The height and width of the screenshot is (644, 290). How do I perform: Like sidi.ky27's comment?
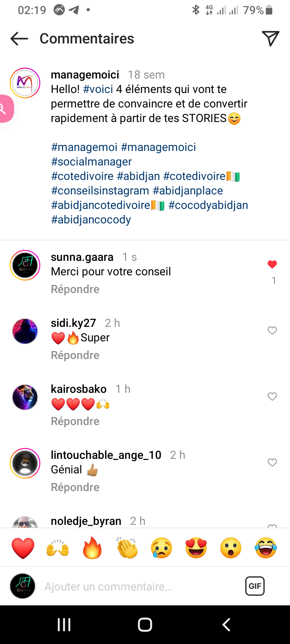tap(272, 330)
